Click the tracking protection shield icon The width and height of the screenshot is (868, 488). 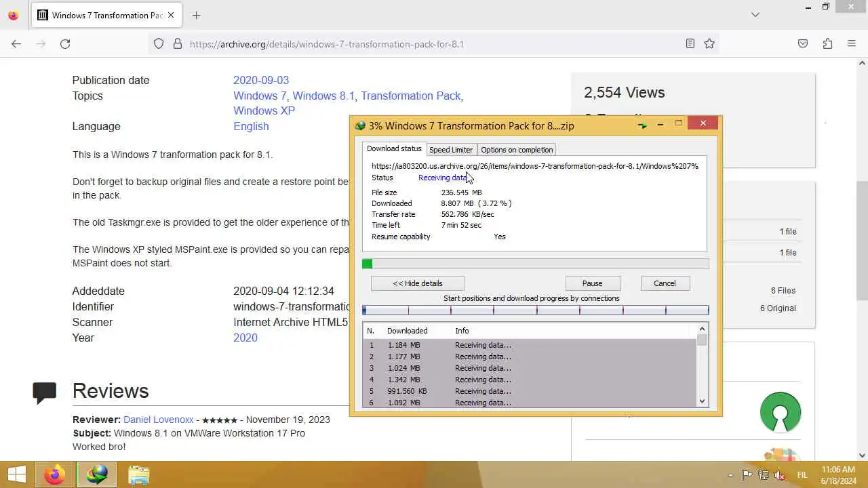click(159, 44)
